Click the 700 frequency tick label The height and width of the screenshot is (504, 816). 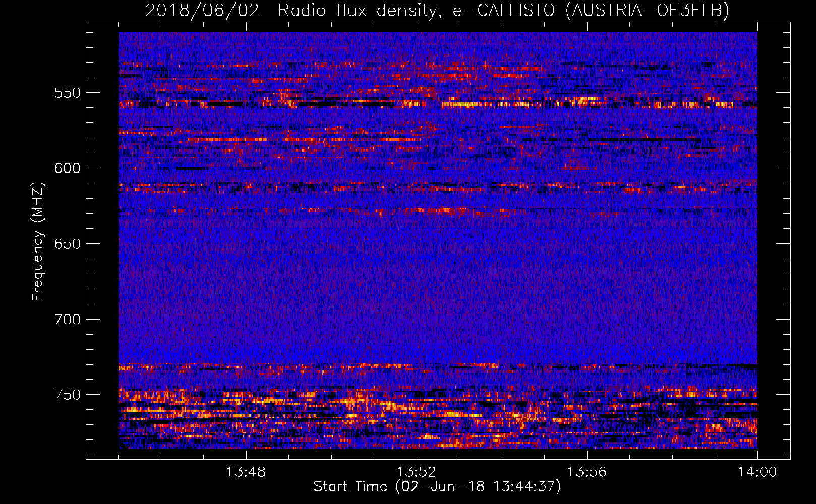point(68,320)
